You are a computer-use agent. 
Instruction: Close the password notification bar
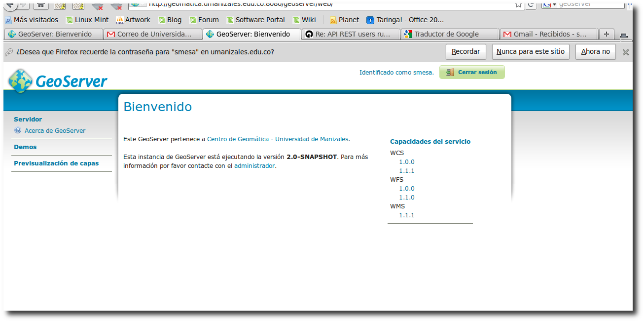coord(625,52)
